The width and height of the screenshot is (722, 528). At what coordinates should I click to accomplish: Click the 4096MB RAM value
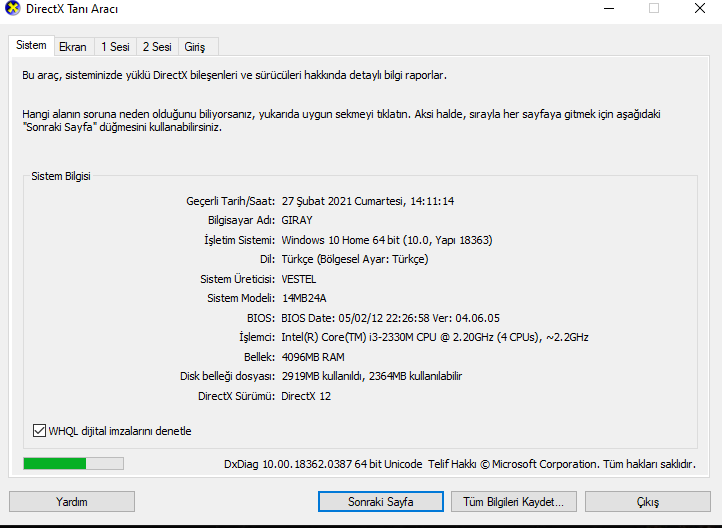[x=313, y=357]
